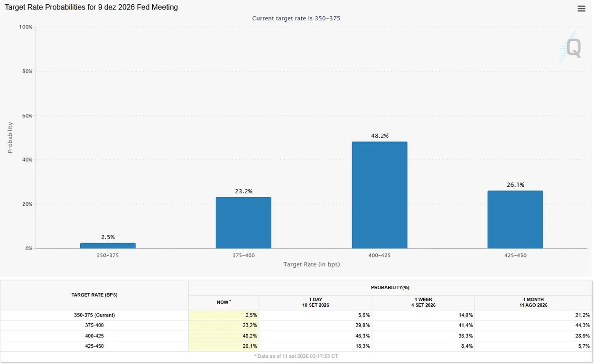Click the 1 month cell showing 21,2%

533,315
